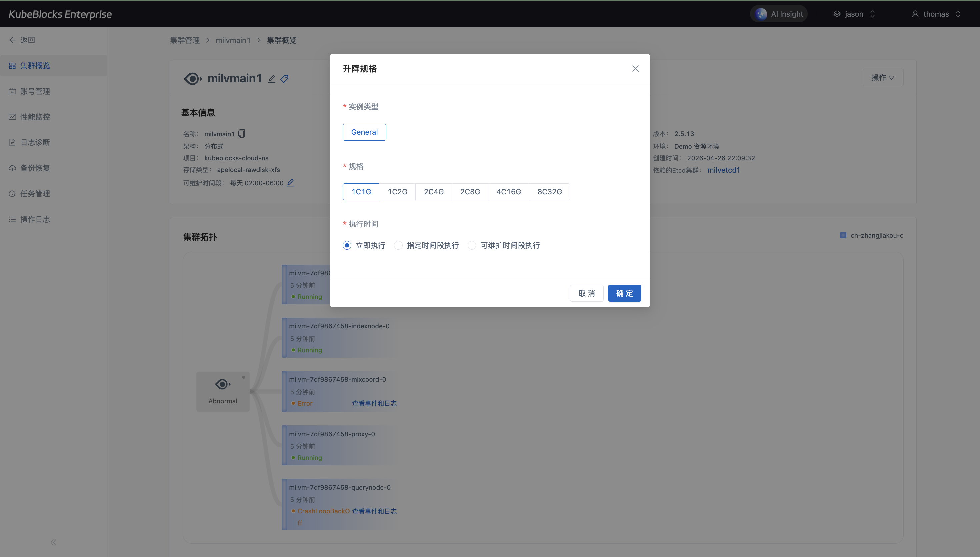980x557 pixels.
Task: Confirm with the 确定 button
Action: click(624, 293)
